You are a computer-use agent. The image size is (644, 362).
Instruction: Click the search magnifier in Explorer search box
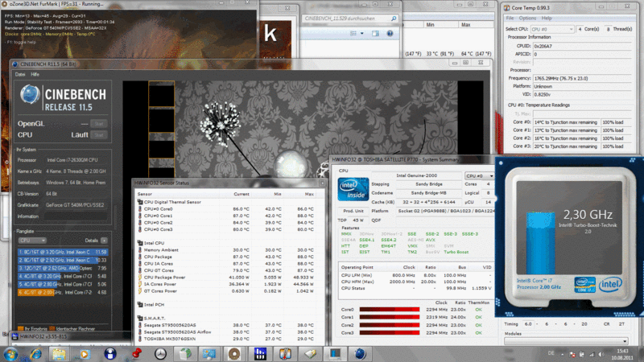394,19
